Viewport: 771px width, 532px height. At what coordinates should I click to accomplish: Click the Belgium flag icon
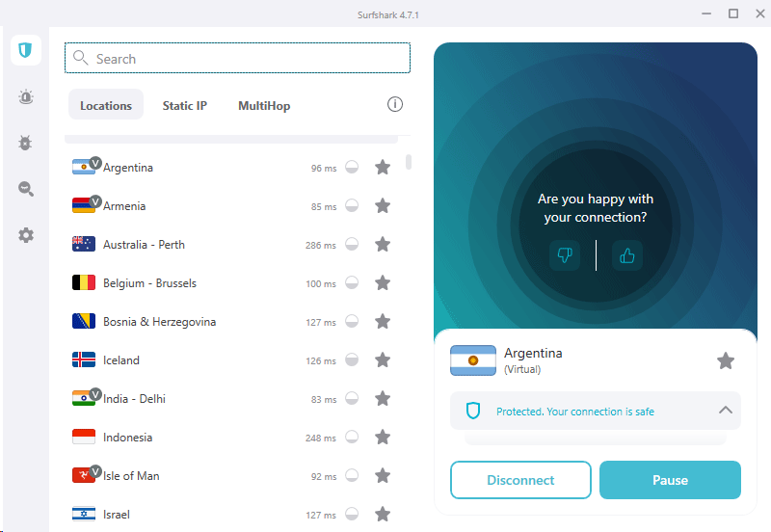(x=84, y=282)
